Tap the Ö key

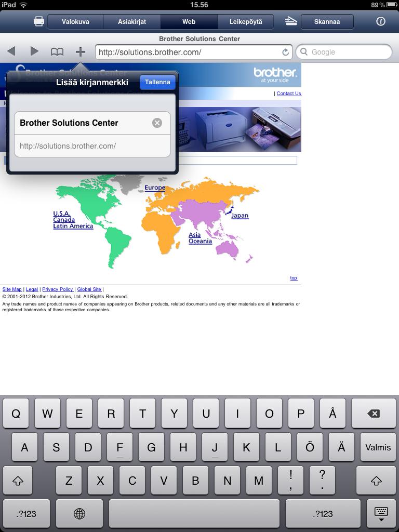310,447
